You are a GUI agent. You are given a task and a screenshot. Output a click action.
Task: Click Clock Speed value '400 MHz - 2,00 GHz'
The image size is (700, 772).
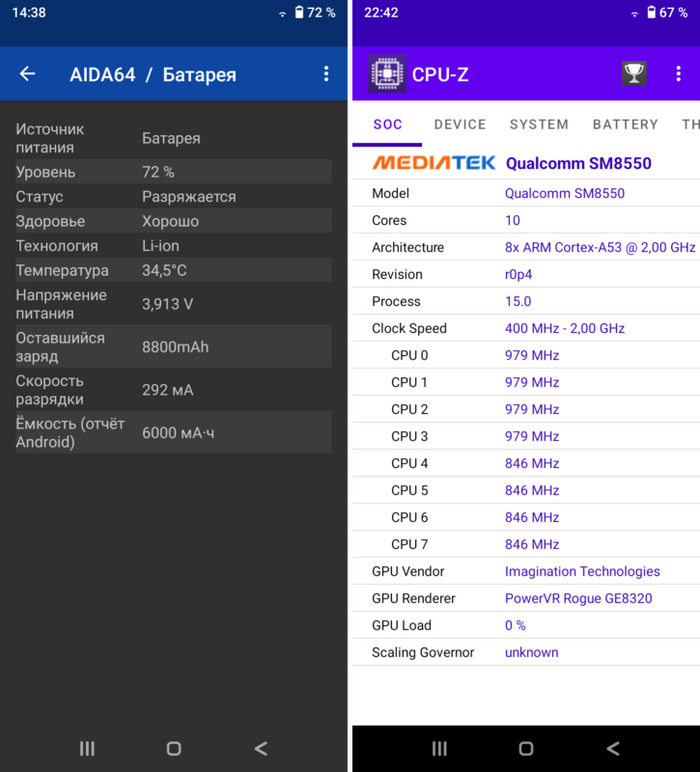(x=565, y=328)
